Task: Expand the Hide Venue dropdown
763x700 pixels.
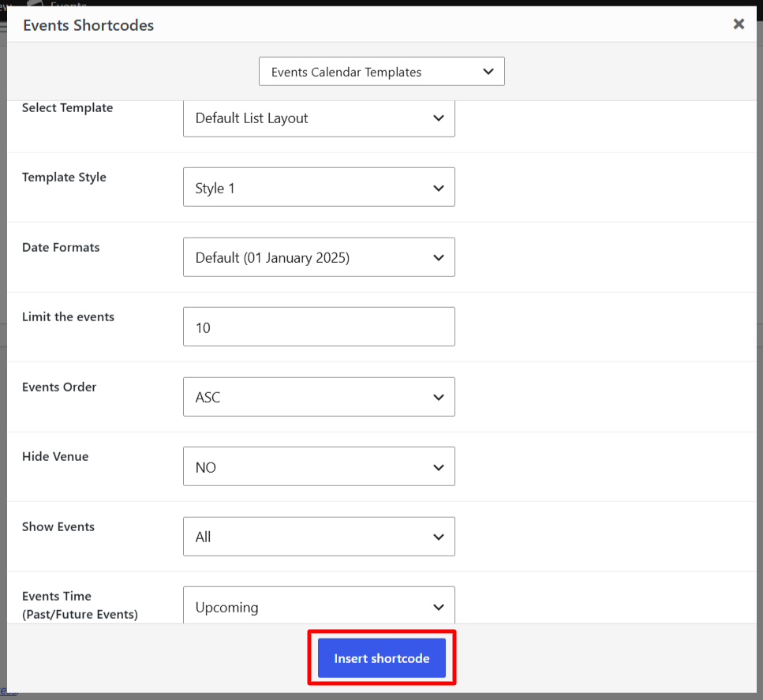Action: click(319, 467)
